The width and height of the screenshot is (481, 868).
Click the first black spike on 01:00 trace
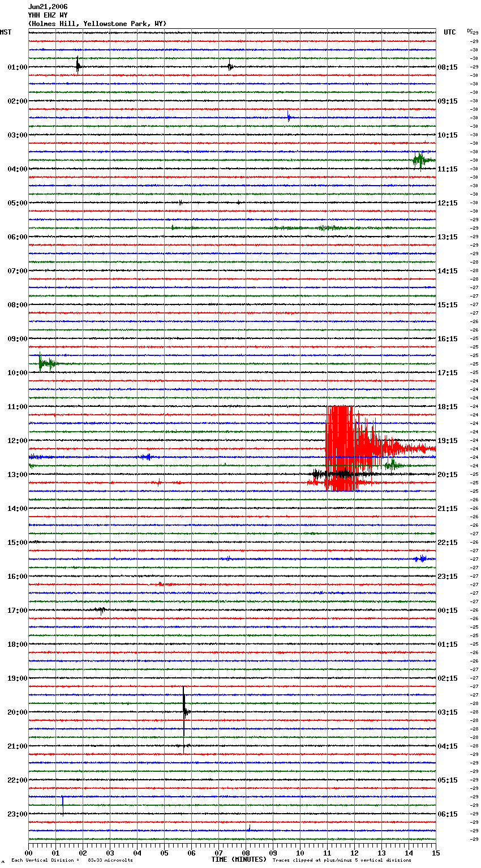pyautogui.click(x=78, y=66)
